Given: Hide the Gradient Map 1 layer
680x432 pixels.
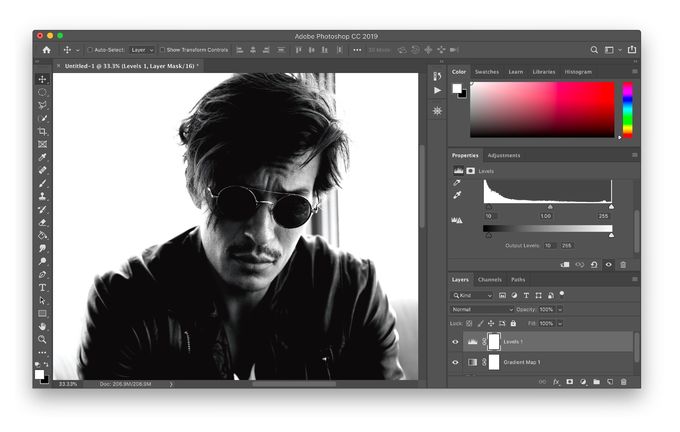Looking at the screenshot, I should (455, 362).
